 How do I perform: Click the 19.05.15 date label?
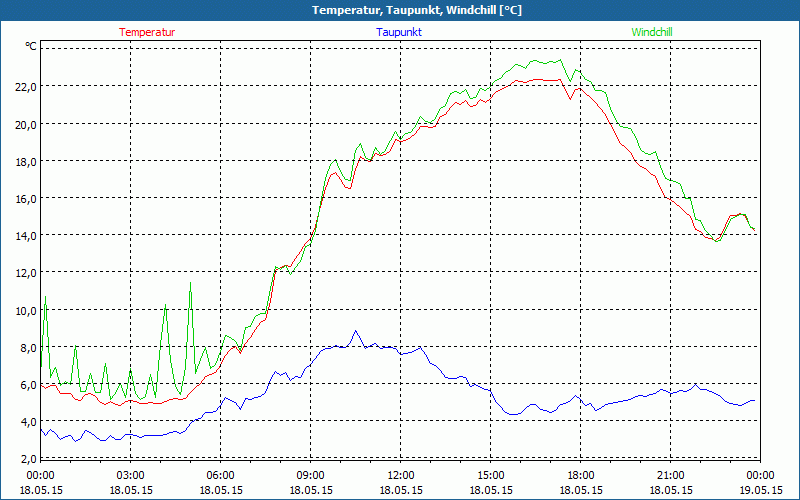761,490
